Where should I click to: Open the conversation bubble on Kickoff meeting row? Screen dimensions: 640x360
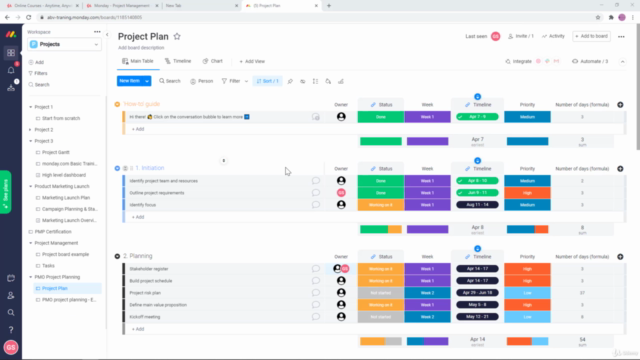[x=316, y=317]
